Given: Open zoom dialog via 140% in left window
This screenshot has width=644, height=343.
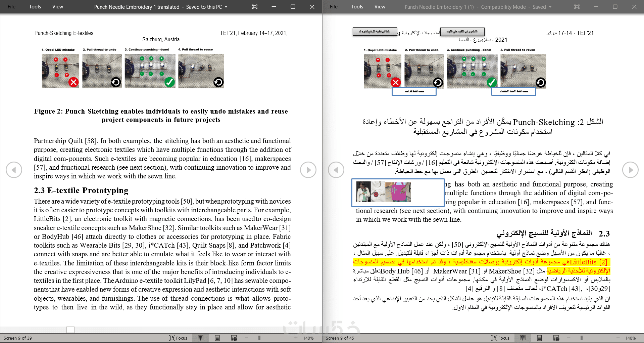Looking at the screenshot, I should 308,338.
